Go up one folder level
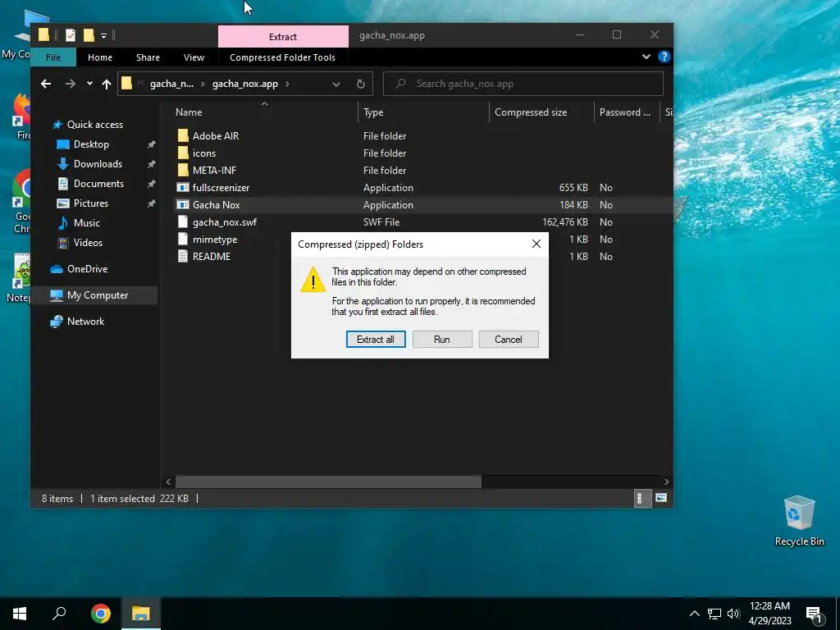The image size is (840, 630). point(107,84)
